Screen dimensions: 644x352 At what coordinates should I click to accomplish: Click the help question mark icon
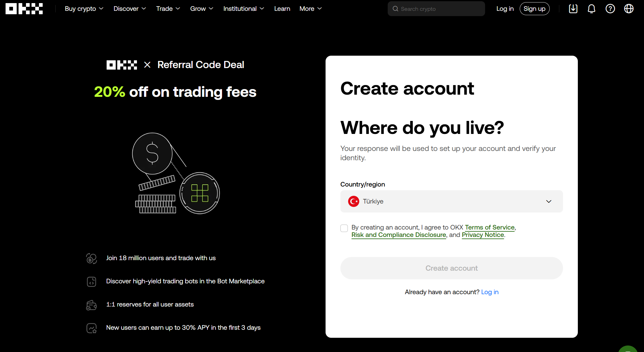click(610, 9)
